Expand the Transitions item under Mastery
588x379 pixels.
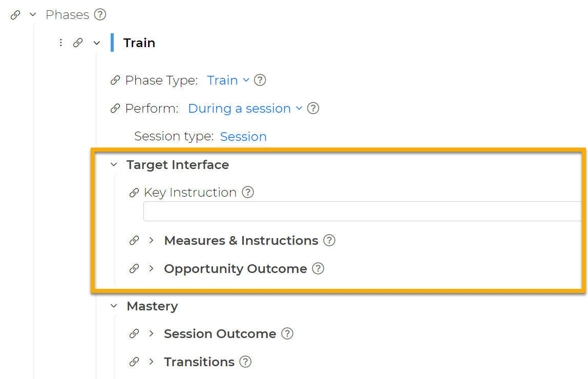click(151, 362)
